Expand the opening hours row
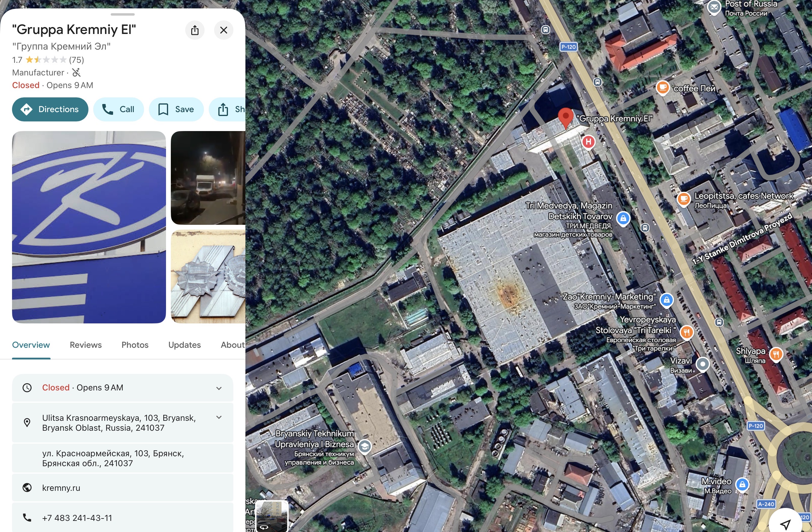 pos(219,388)
